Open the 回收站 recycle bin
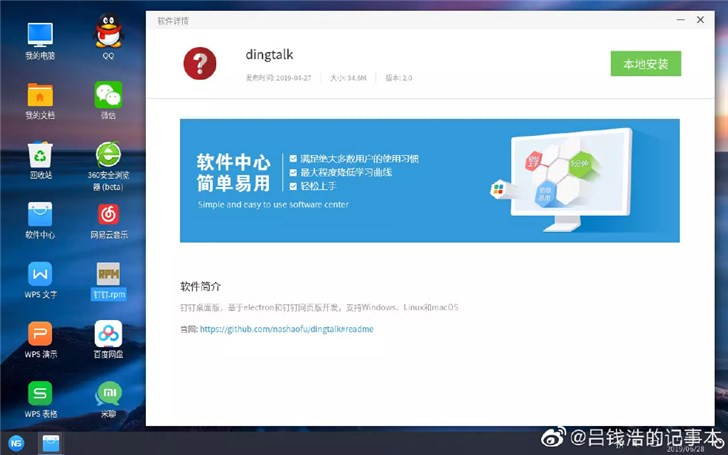The width and height of the screenshot is (728, 455). click(40, 154)
